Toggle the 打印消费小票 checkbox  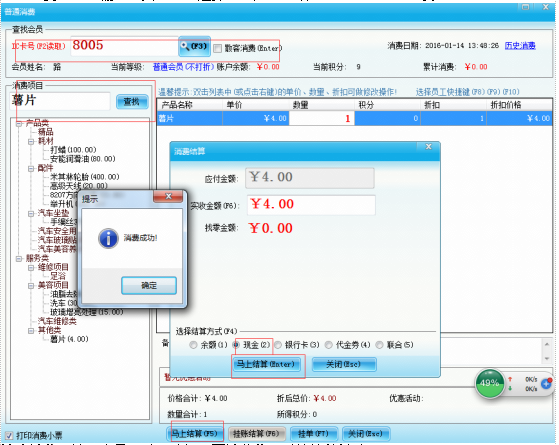click(9, 435)
